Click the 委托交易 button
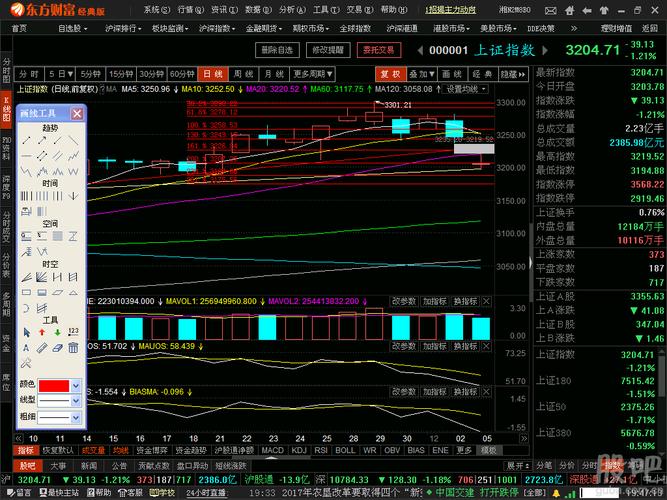 click(379, 49)
